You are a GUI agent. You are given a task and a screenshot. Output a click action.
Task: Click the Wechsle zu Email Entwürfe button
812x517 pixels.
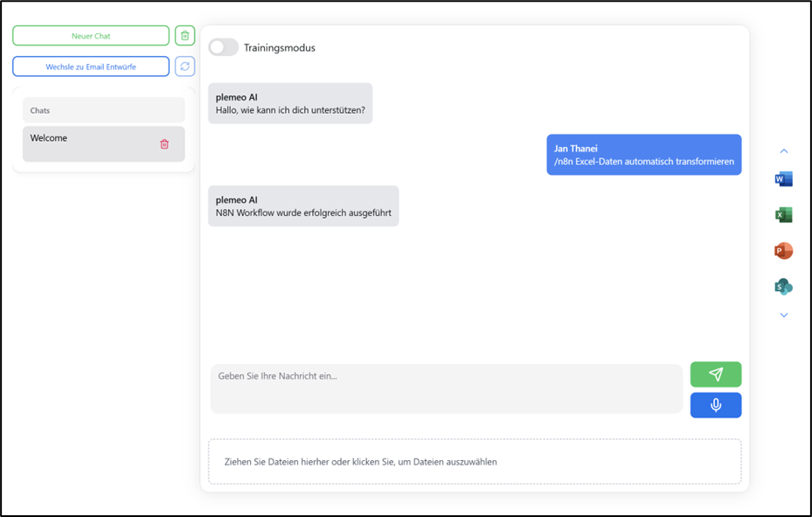tap(91, 66)
